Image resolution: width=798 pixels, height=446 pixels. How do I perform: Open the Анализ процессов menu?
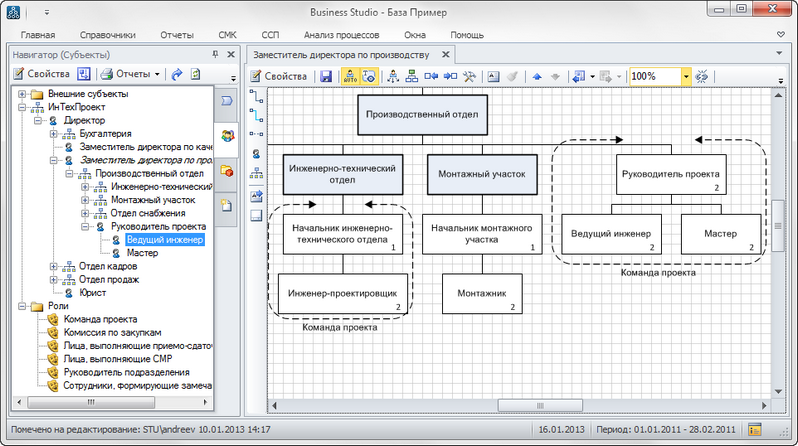(341, 35)
